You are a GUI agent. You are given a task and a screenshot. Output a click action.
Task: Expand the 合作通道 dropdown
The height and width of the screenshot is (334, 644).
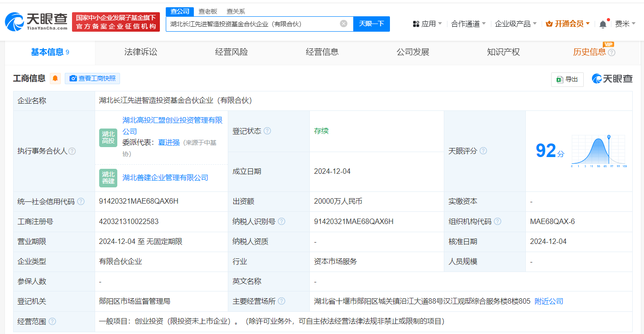pyautogui.click(x=469, y=24)
